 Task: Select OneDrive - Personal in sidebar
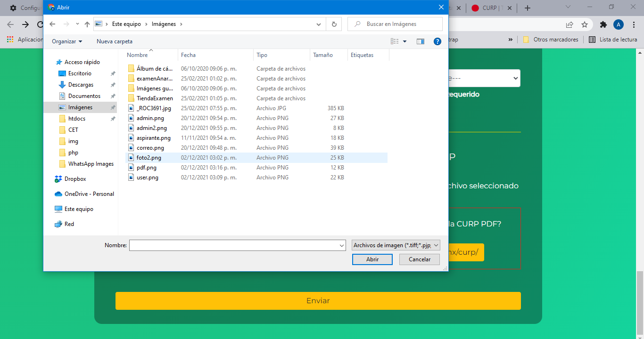tap(89, 194)
